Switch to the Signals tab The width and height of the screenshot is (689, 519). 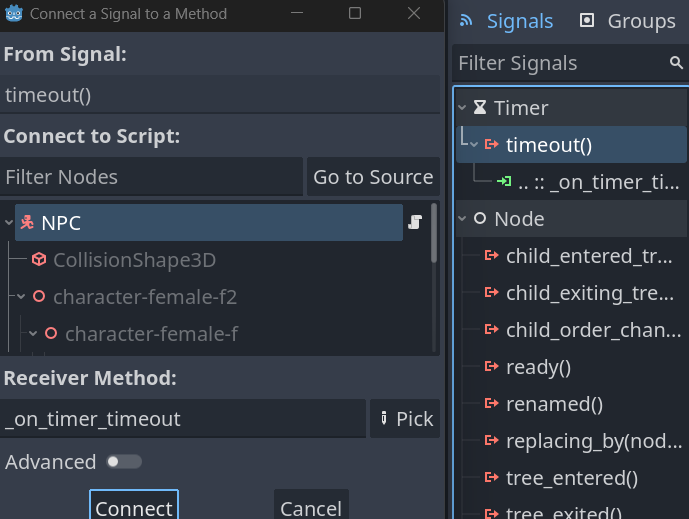[x=506, y=21]
